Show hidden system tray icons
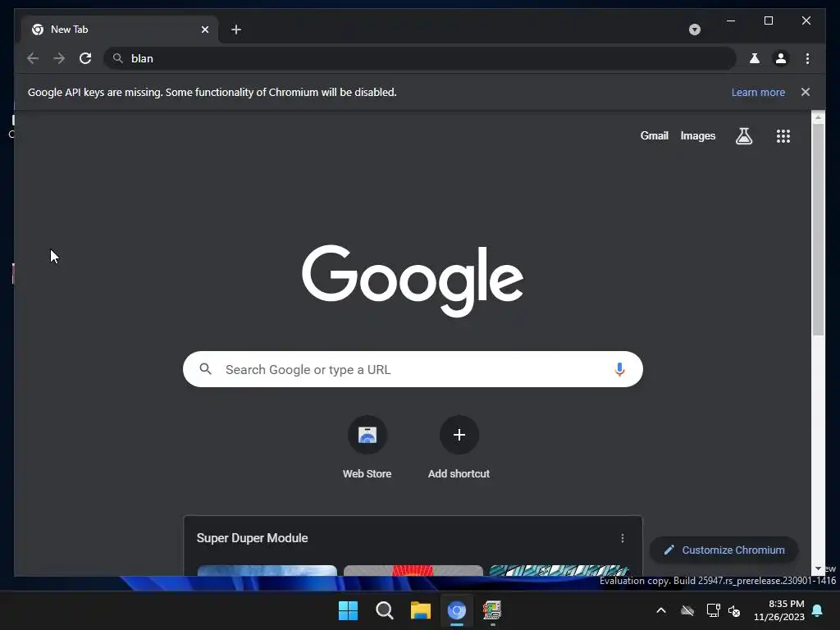 [661, 610]
